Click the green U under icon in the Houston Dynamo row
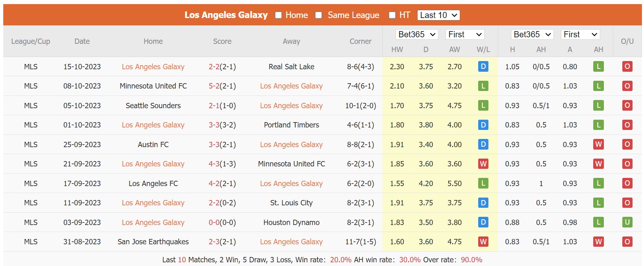The width and height of the screenshot is (644, 266). click(x=627, y=222)
